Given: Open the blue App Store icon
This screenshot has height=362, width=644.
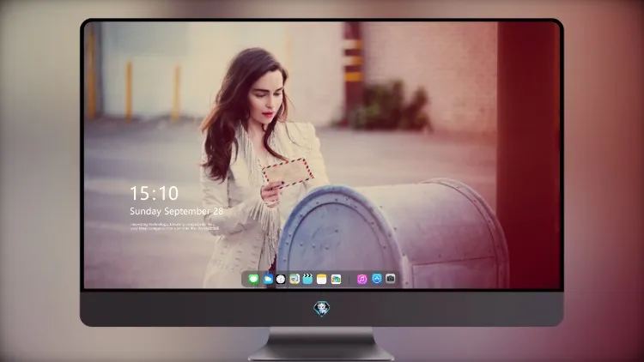Looking at the screenshot, I should (377, 279).
